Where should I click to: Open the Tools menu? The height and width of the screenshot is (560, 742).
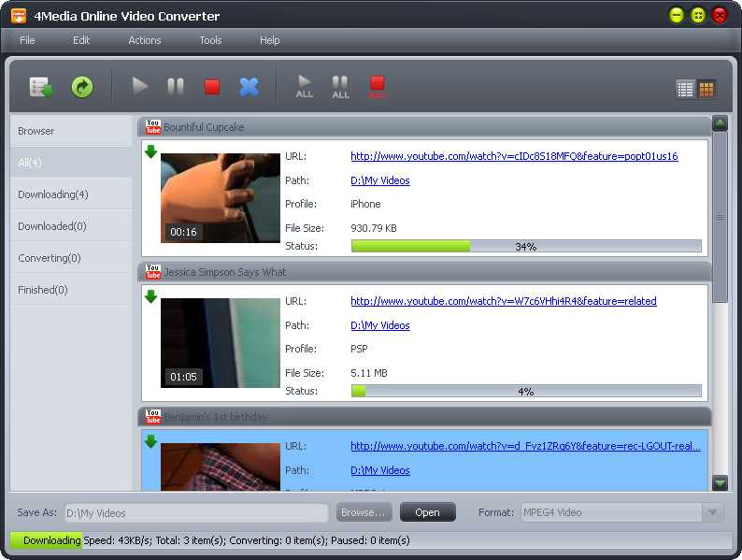210,40
